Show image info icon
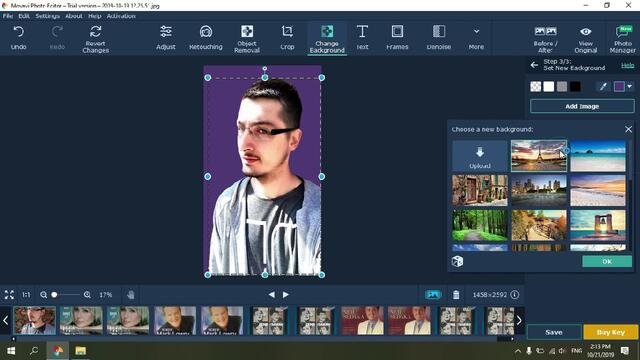 (x=515, y=295)
